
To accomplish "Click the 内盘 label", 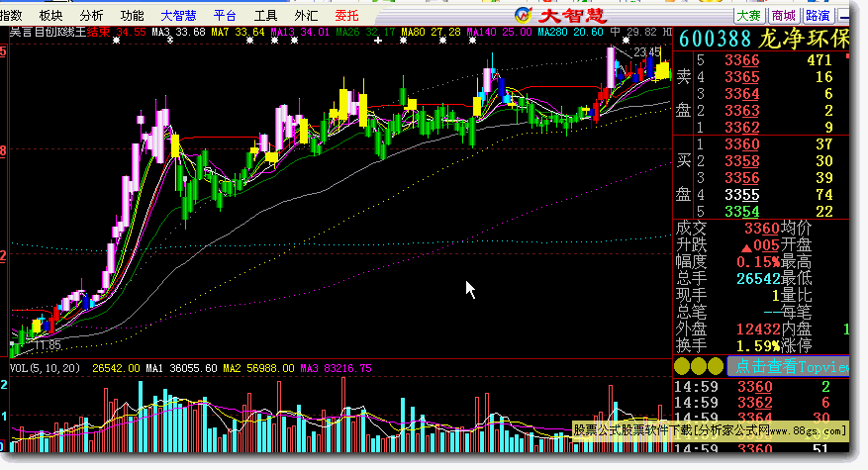I will point(796,329).
